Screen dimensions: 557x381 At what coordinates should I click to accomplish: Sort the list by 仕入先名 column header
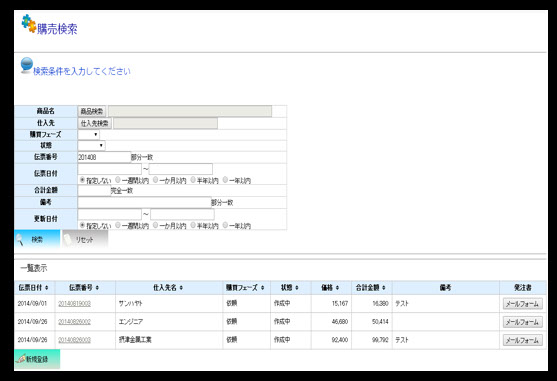(x=168, y=288)
